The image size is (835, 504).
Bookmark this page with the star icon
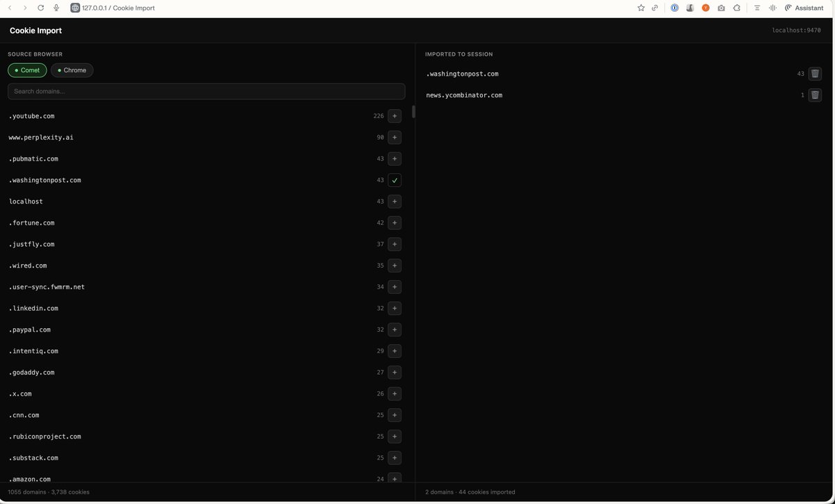(641, 8)
